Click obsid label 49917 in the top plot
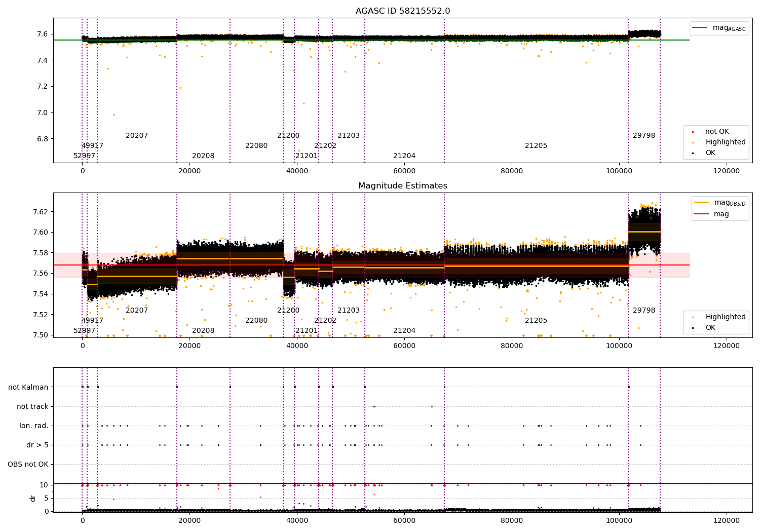 click(x=92, y=146)
